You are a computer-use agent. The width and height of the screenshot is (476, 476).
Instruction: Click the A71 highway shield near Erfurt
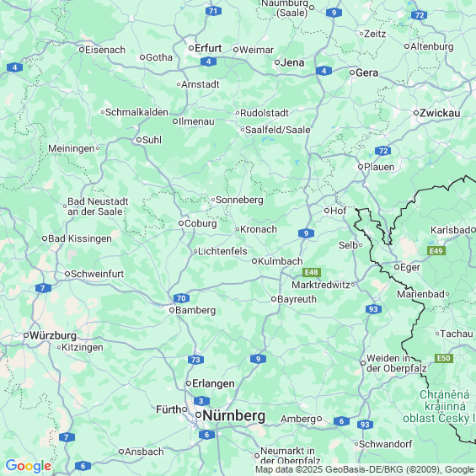tap(213, 11)
